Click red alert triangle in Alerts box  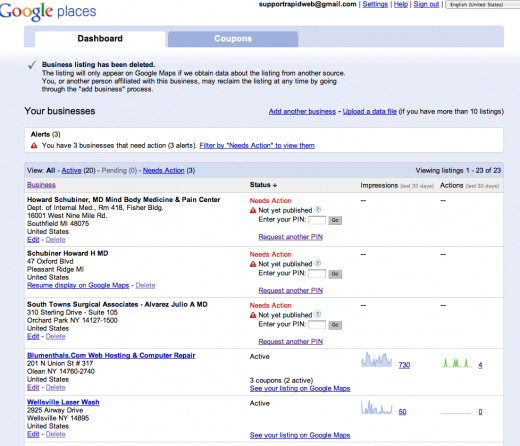34,146
